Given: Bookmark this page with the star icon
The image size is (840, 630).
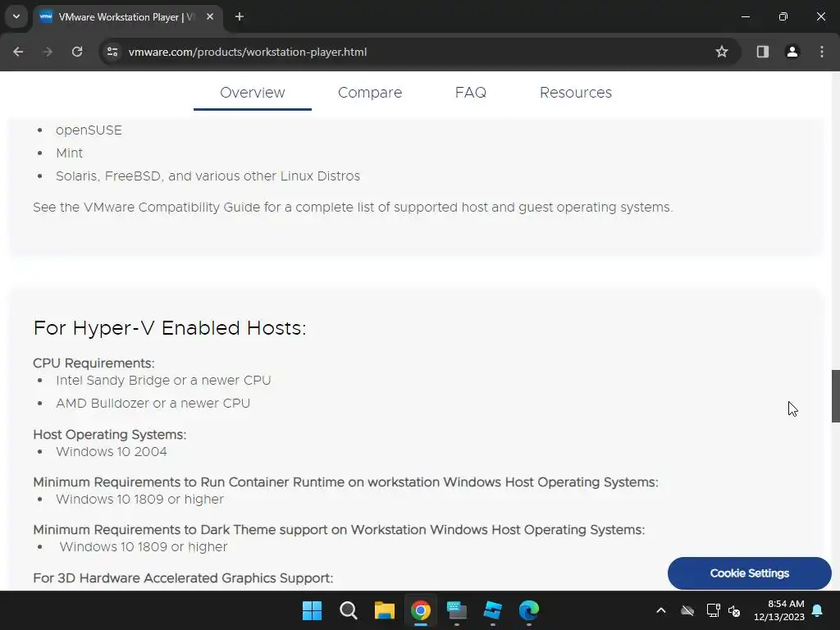Looking at the screenshot, I should click(722, 52).
